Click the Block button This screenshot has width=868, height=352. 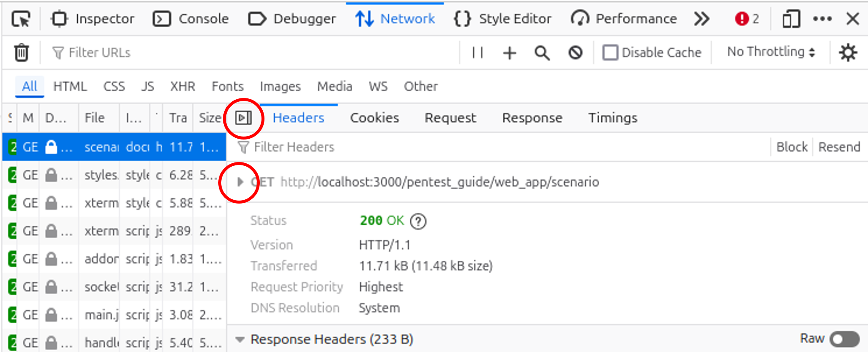tap(792, 147)
